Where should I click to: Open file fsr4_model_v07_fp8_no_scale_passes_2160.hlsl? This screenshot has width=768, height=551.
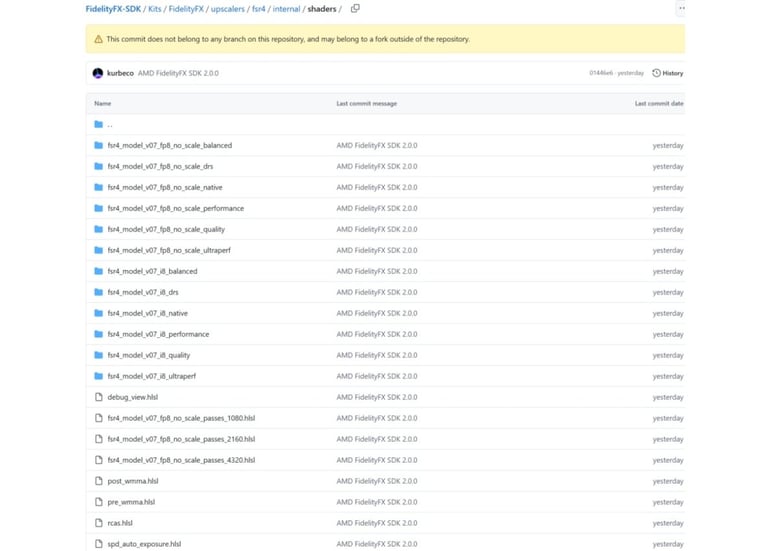click(181, 439)
